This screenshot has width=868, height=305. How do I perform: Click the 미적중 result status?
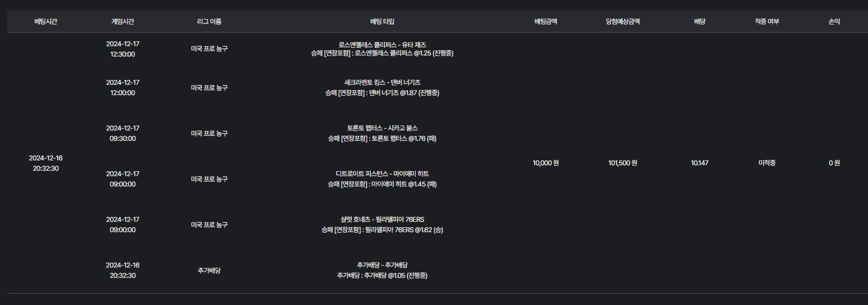point(767,163)
